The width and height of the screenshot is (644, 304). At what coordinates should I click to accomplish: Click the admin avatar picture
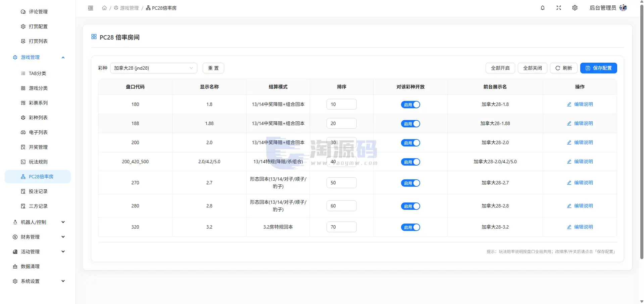pyautogui.click(x=623, y=8)
